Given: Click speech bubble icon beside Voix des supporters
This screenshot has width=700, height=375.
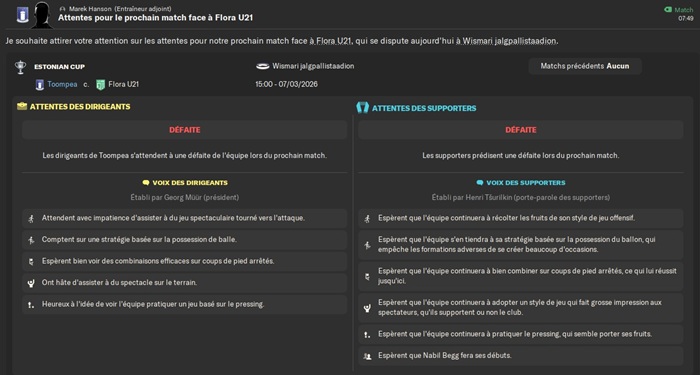Looking at the screenshot, I should [x=480, y=183].
